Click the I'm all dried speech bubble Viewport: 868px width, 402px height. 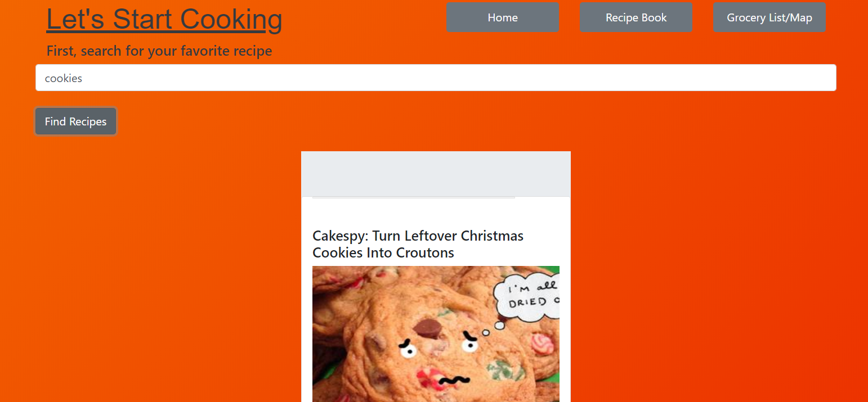528,297
